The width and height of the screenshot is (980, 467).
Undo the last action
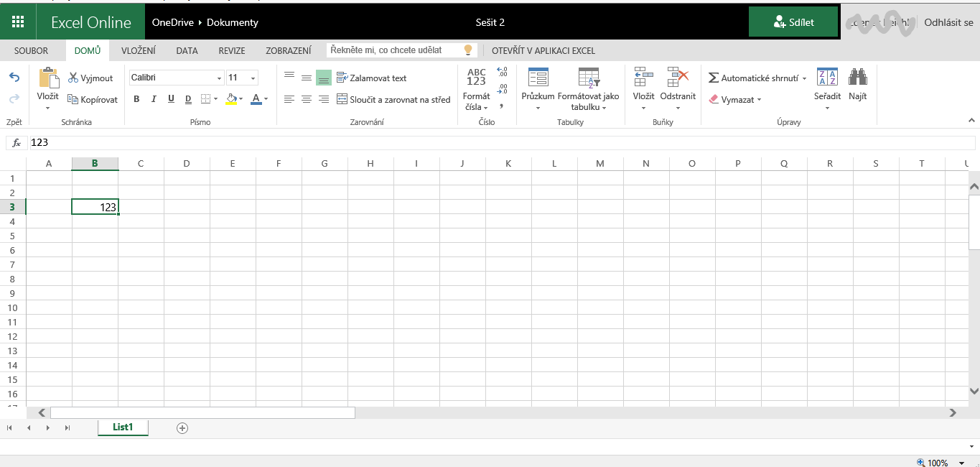[14, 78]
